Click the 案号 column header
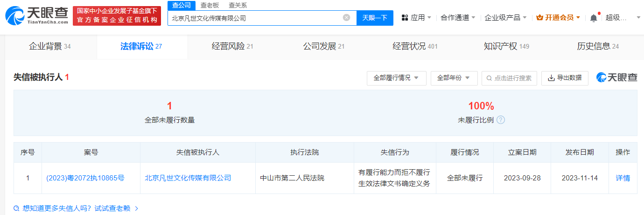Viewport: 644px width, 215px height. (x=91, y=152)
